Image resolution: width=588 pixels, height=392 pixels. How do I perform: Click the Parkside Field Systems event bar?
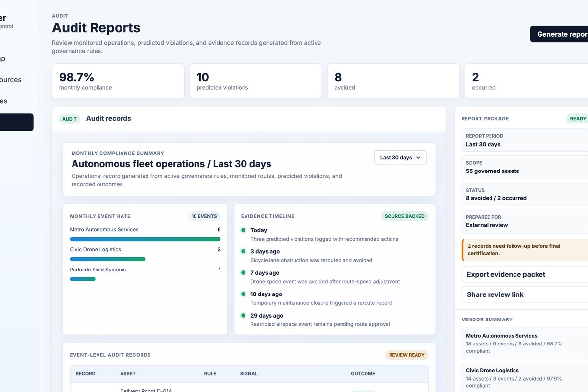pyautogui.click(x=82, y=279)
